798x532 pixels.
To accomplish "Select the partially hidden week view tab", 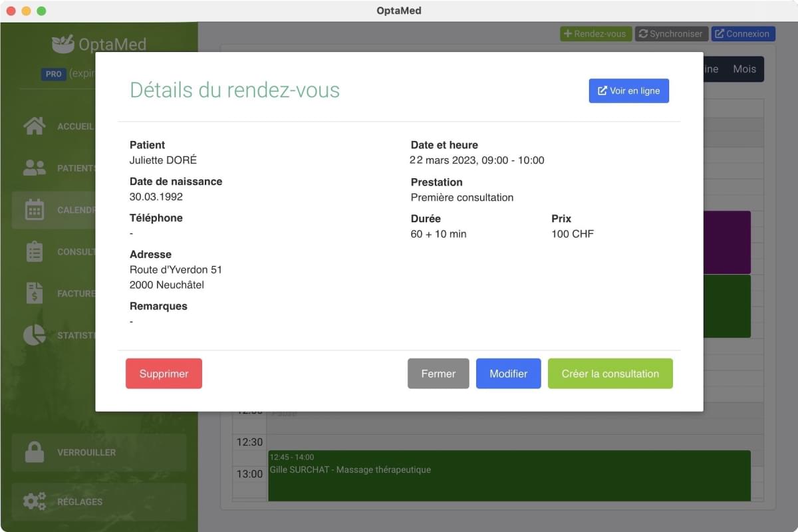I will pyautogui.click(x=712, y=69).
